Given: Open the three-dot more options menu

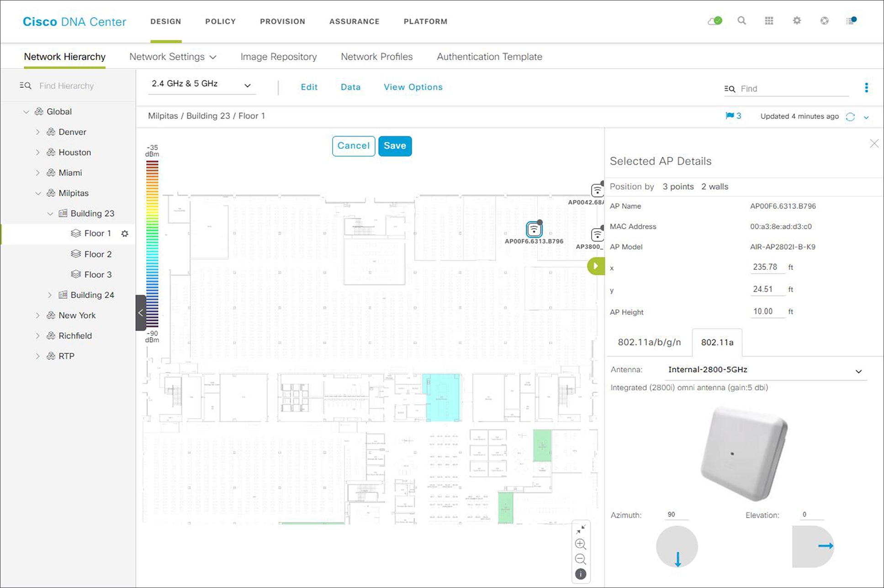Looking at the screenshot, I should pyautogui.click(x=866, y=88).
